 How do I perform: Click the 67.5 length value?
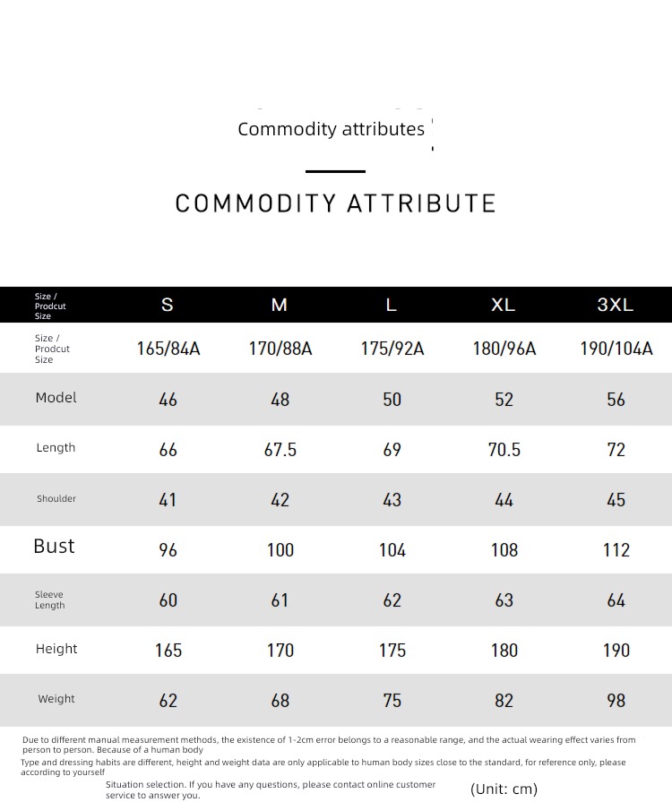[280, 450]
